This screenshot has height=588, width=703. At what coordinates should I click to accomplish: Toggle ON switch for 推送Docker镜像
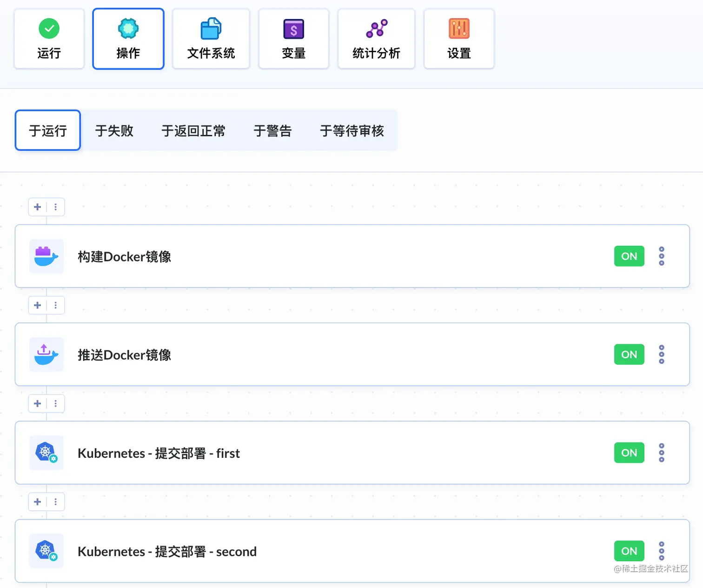[629, 354]
